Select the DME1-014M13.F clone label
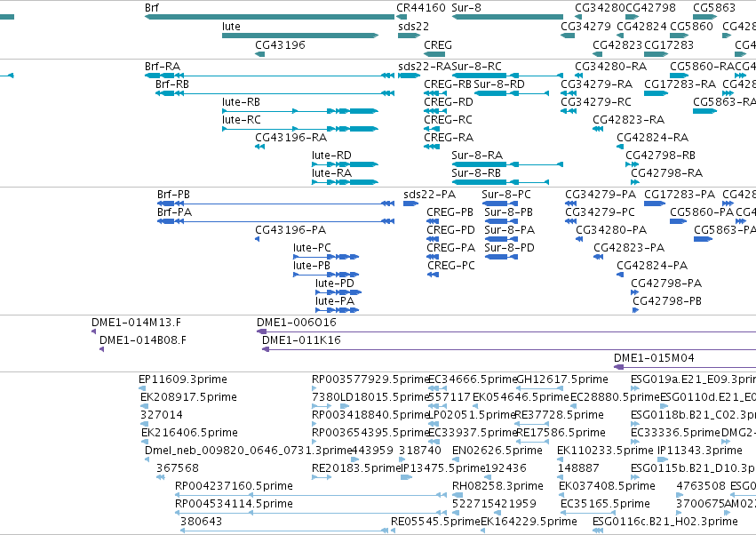756x535 pixels. [137, 323]
